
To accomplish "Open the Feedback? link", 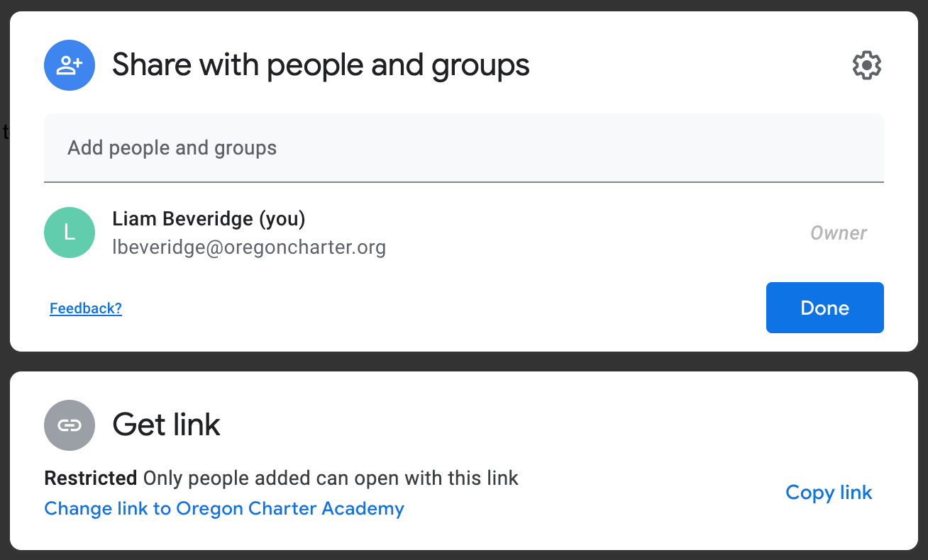I will (x=86, y=308).
